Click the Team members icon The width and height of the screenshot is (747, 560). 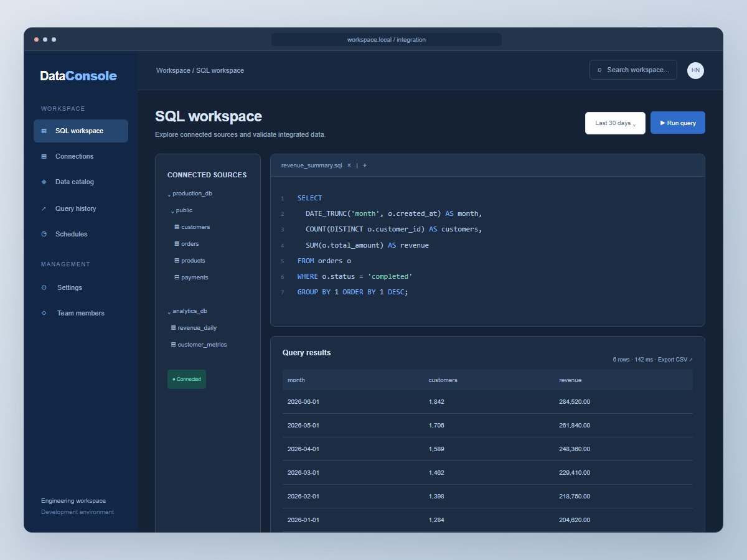44,314
